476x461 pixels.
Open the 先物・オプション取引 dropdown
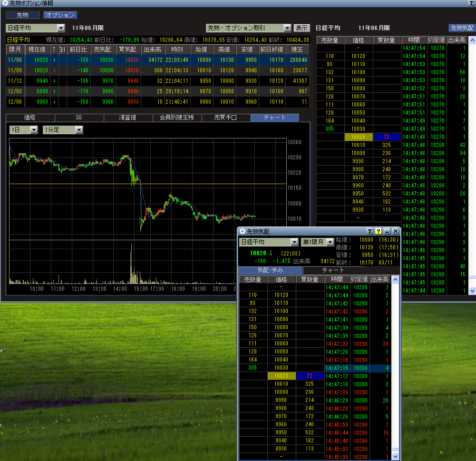click(x=287, y=28)
